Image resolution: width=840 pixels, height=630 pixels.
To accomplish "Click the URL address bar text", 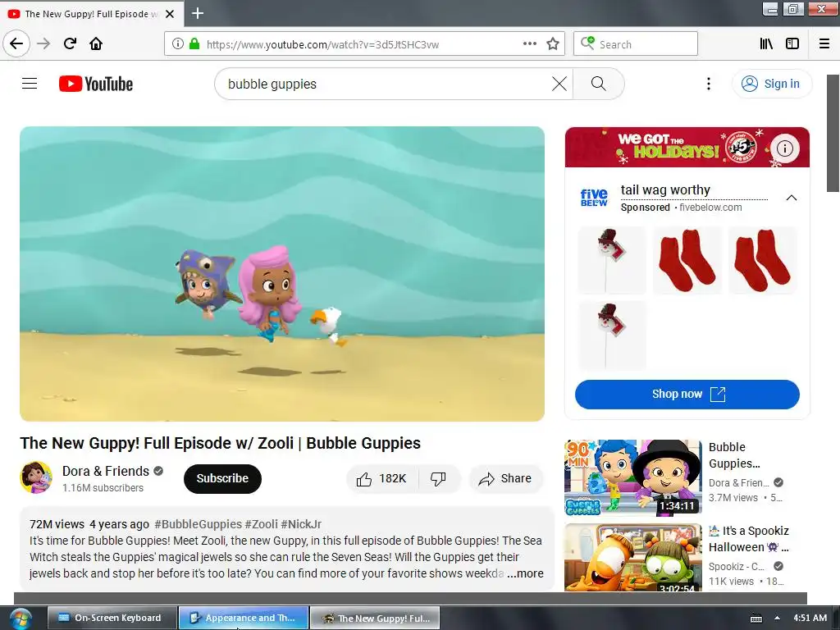I will click(322, 44).
